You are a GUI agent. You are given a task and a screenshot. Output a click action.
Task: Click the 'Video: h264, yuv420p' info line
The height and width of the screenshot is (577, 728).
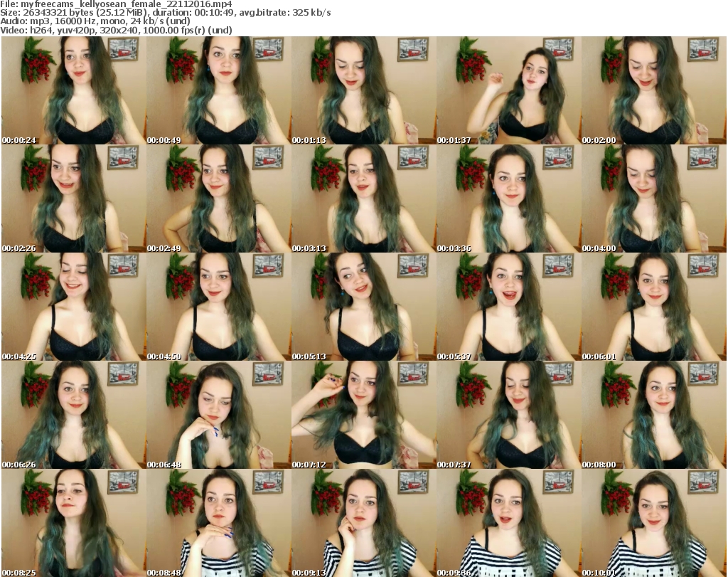point(116,30)
